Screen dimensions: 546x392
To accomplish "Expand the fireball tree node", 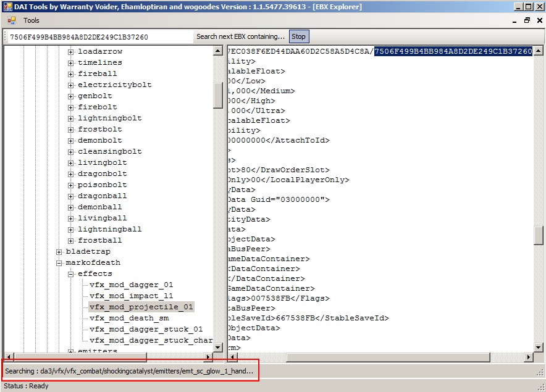I will click(x=71, y=74).
